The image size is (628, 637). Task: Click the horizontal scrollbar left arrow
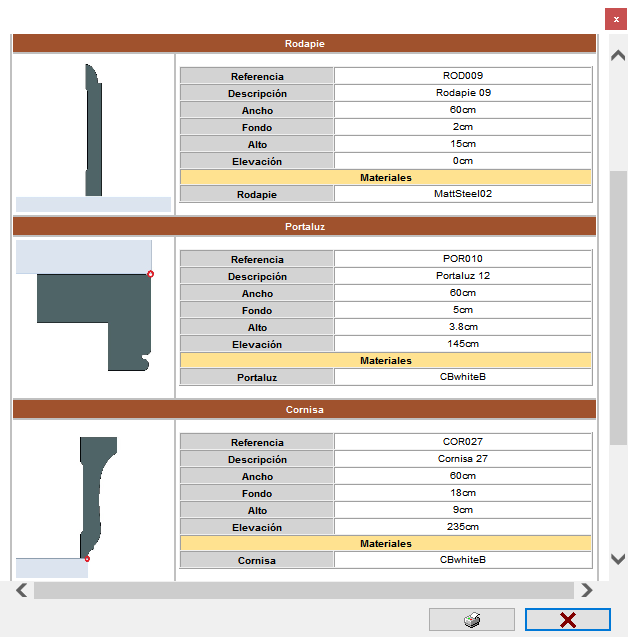point(22,590)
